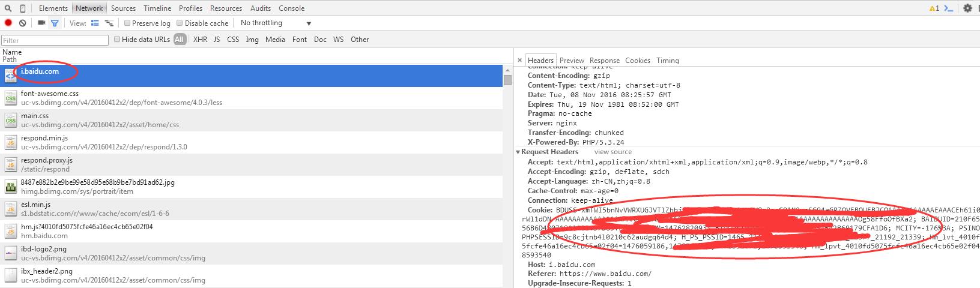The image size is (980, 288).
Task: Open the Network panel tab
Action: 89,8
